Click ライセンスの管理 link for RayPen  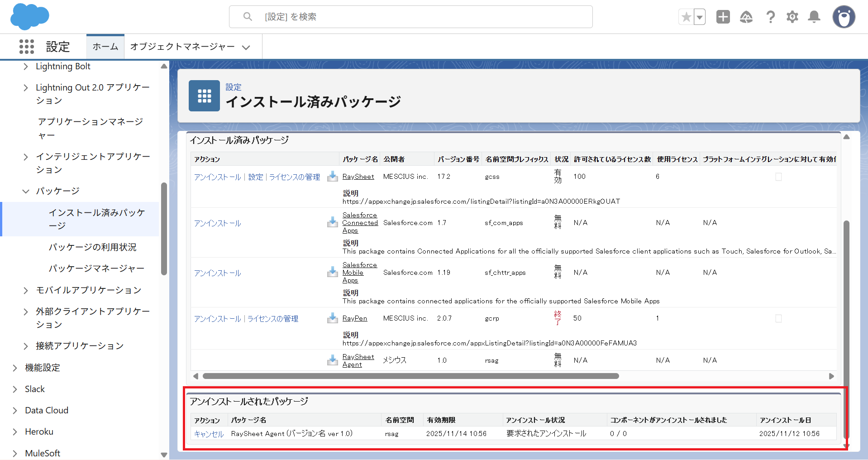pos(273,319)
